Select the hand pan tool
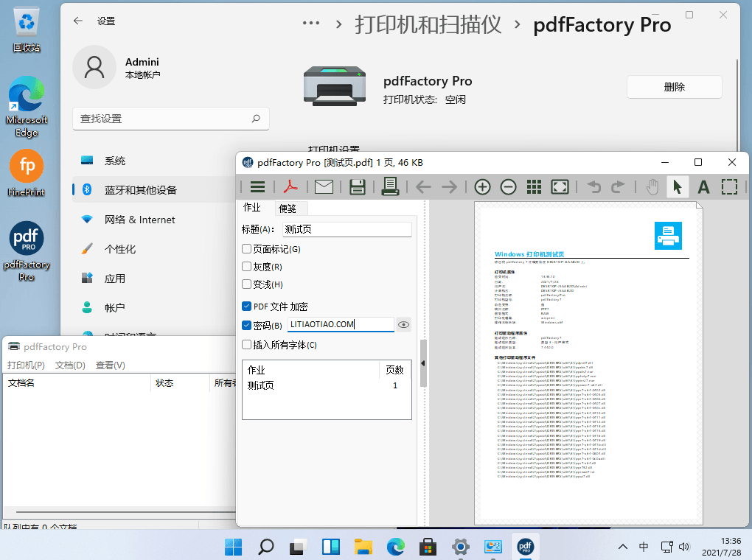Viewport: 752px width, 560px height. point(652,187)
